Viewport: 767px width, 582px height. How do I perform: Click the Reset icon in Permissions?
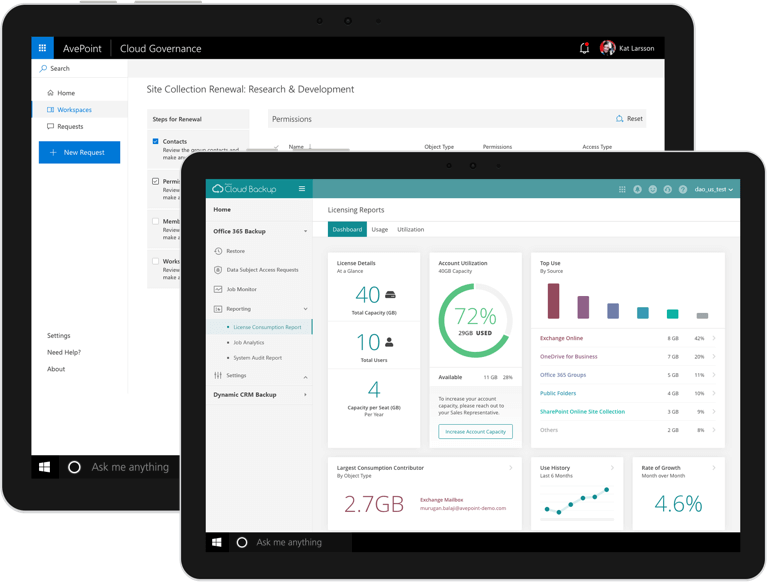point(619,119)
